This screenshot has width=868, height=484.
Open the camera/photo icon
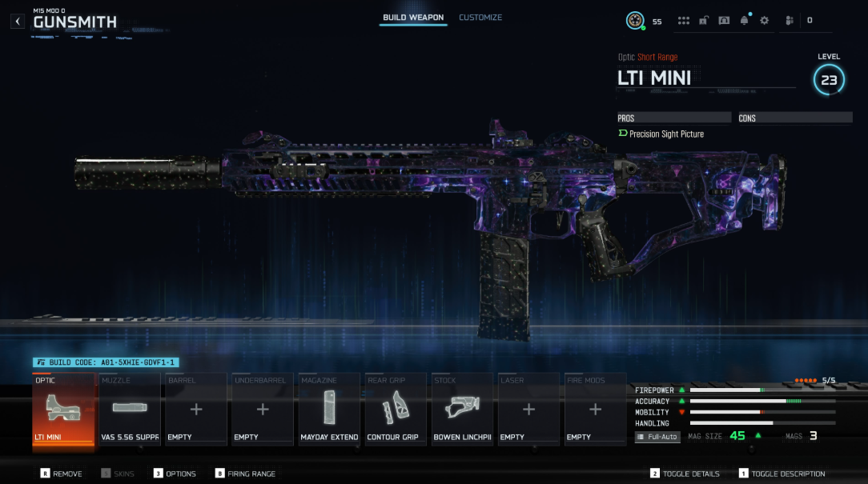(724, 21)
